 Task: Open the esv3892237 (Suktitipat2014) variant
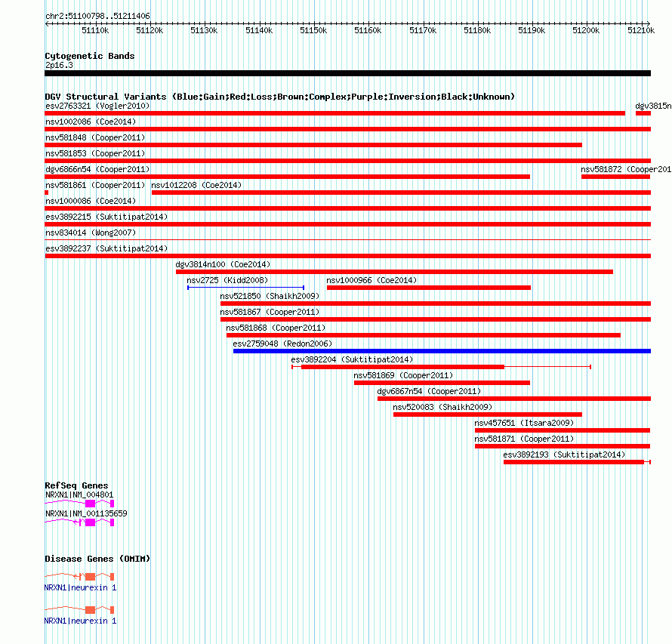point(106,248)
